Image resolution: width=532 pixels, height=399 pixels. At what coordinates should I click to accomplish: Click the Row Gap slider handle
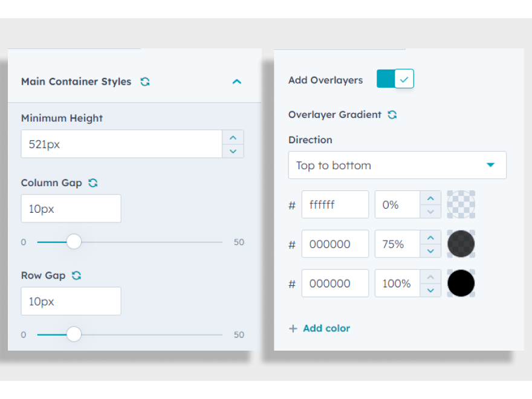(74, 334)
